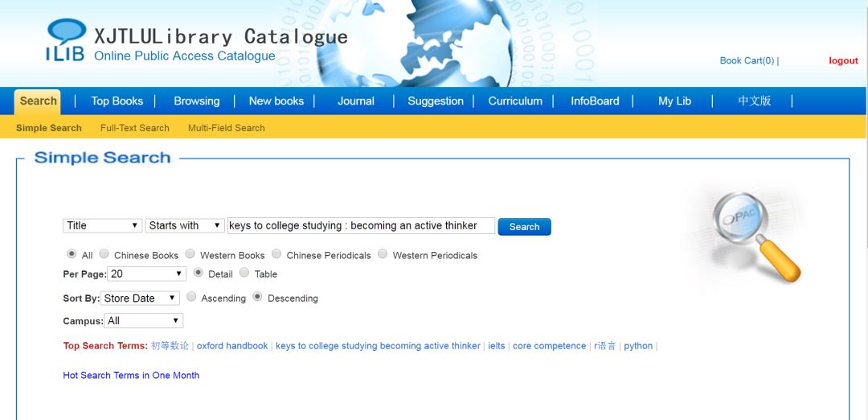Click the OPAC magnifying glass image

756,237
